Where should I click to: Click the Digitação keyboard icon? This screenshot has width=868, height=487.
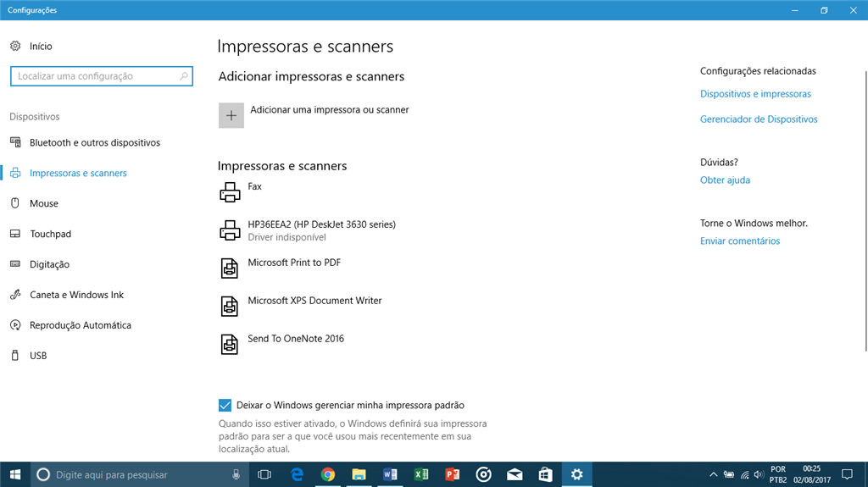[15, 264]
